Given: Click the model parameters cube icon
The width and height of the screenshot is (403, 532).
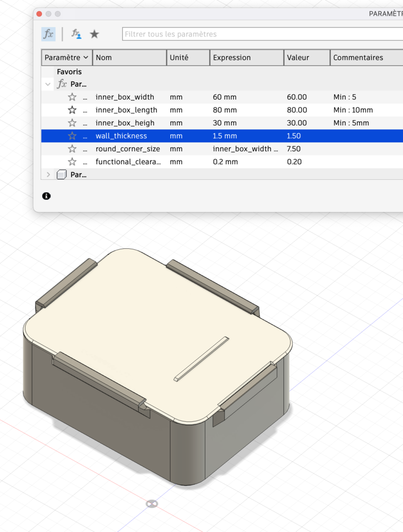Looking at the screenshot, I should (x=61, y=175).
